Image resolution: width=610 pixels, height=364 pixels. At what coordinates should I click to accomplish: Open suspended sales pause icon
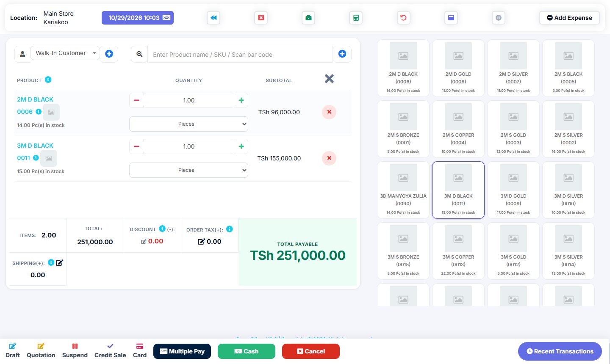(499, 18)
